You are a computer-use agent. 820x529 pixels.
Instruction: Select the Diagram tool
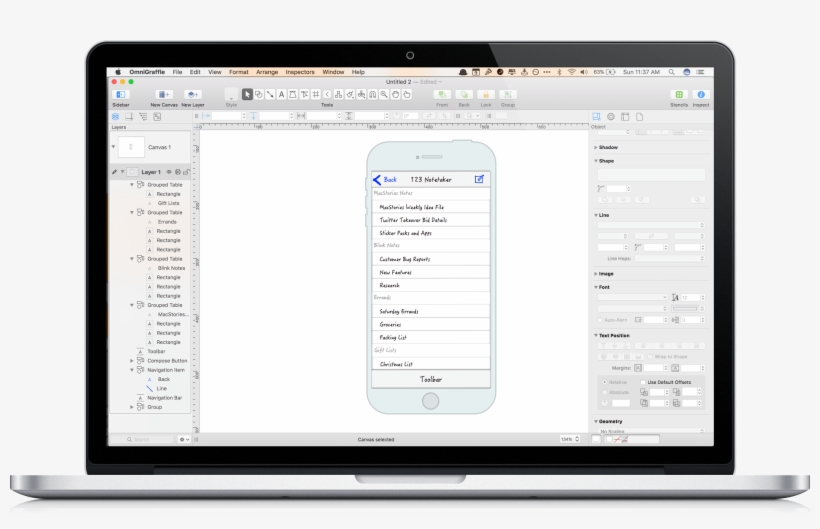(338, 95)
